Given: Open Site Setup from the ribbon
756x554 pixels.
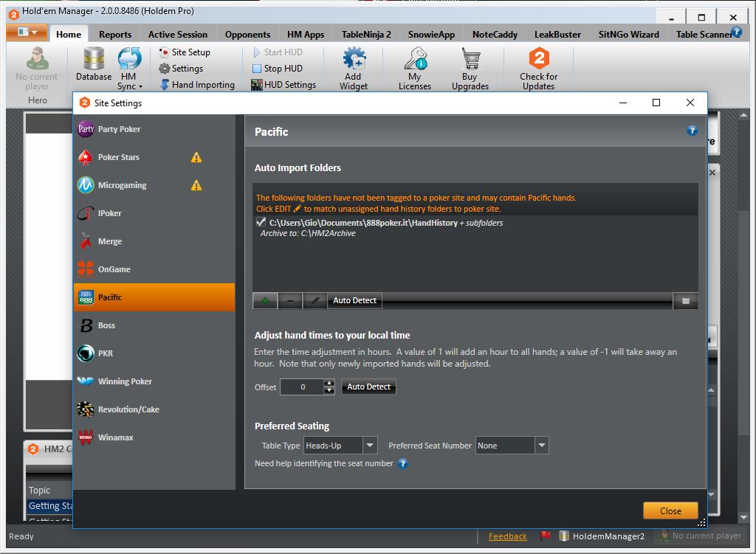Looking at the screenshot, I should 185,52.
